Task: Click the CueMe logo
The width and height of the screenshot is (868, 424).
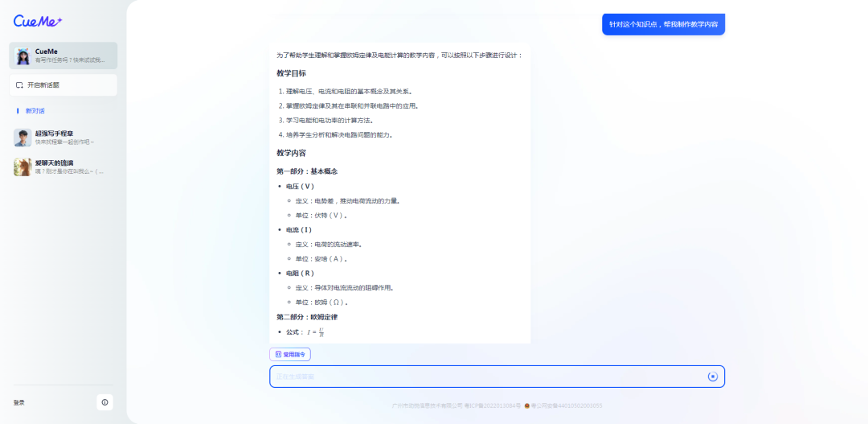Action: coord(38,20)
